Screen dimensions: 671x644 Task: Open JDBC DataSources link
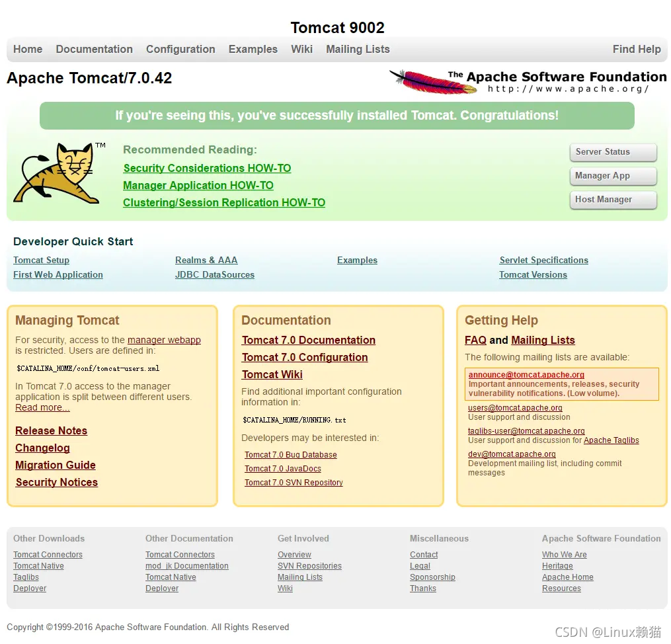click(x=215, y=274)
